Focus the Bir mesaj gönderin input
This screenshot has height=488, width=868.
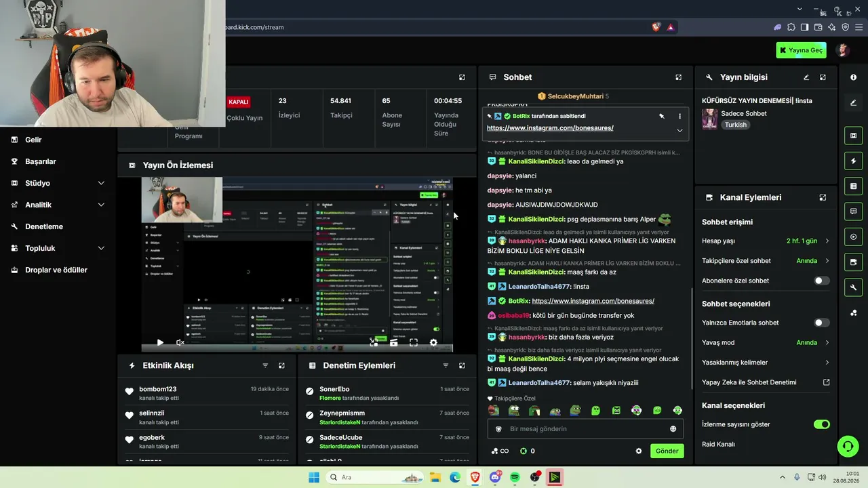587,428
